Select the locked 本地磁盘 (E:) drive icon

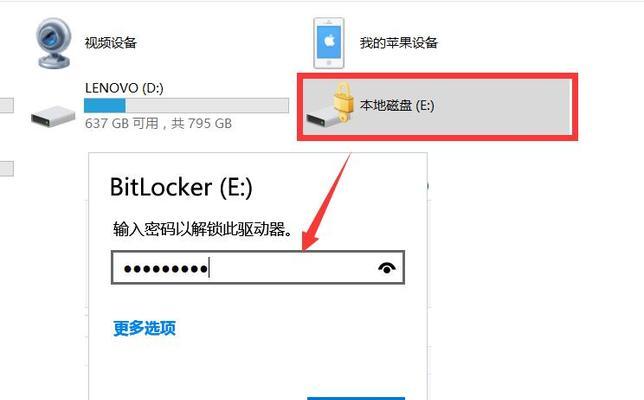329,103
